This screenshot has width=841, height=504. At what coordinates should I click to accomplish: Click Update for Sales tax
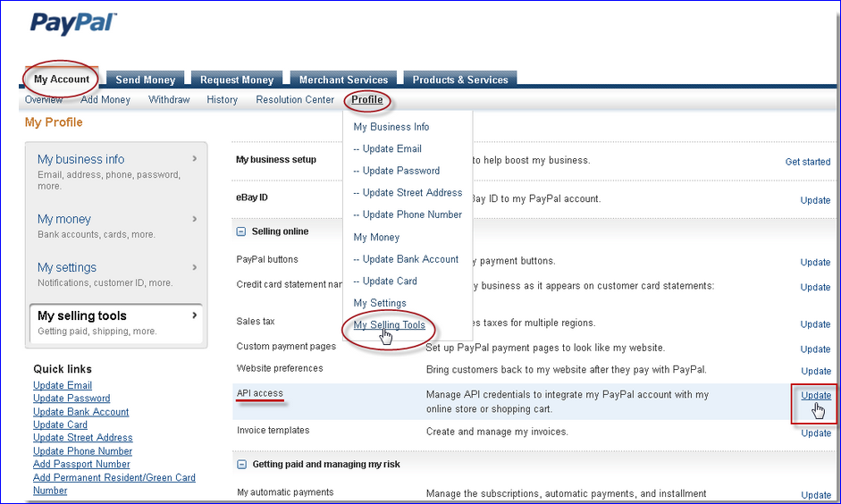point(815,324)
